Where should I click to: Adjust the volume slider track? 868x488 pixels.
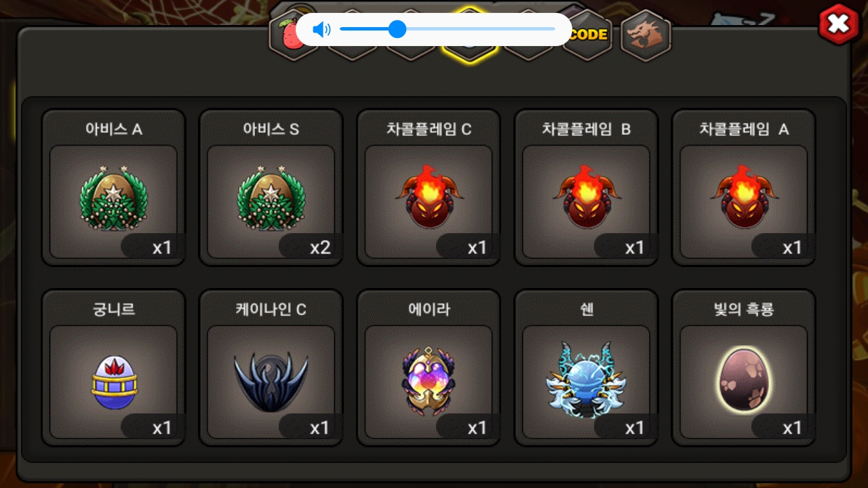click(448, 29)
